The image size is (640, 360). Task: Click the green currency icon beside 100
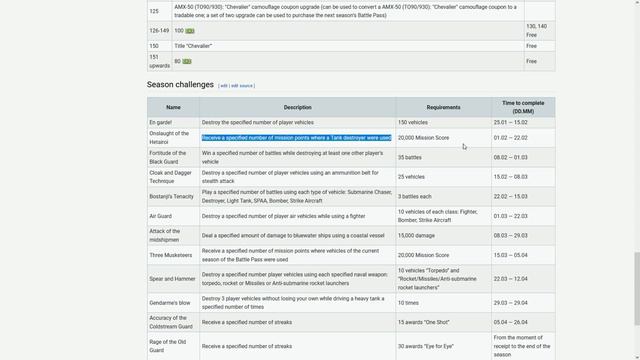point(190,31)
